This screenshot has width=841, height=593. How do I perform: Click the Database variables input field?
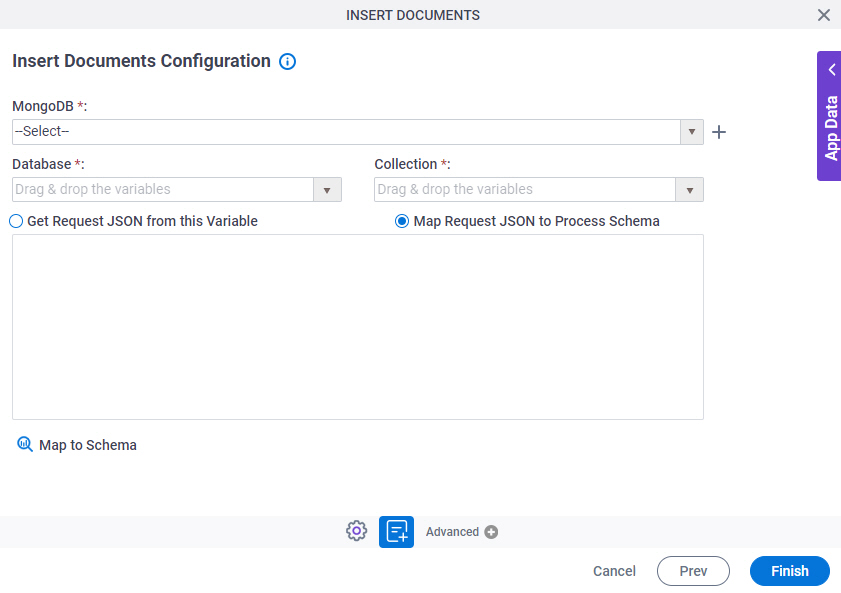click(x=163, y=190)
